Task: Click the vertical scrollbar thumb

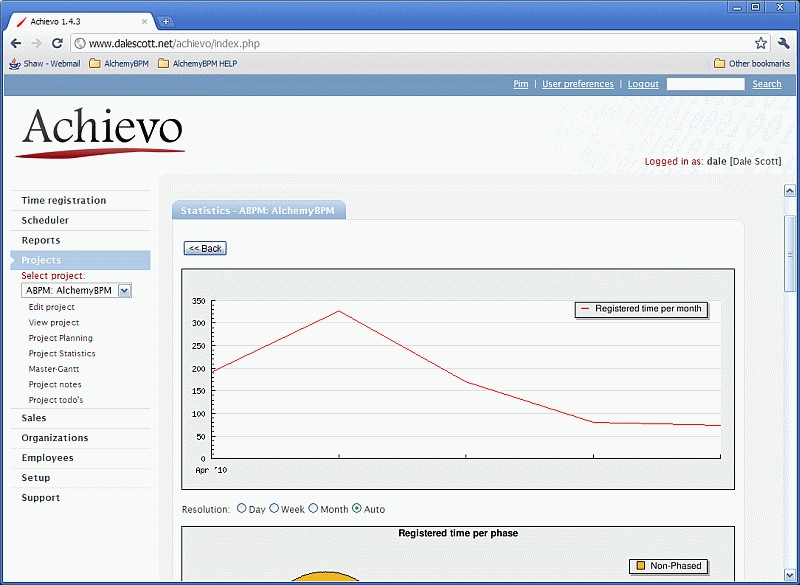Action: [x=789, y=254]
